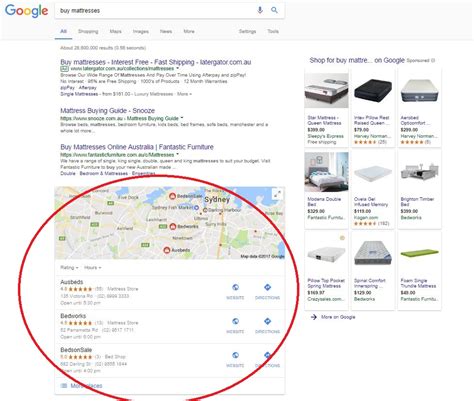Open the Bedroom & Mattresses sitelink
The image size is (474, 401).
point(104,173)
